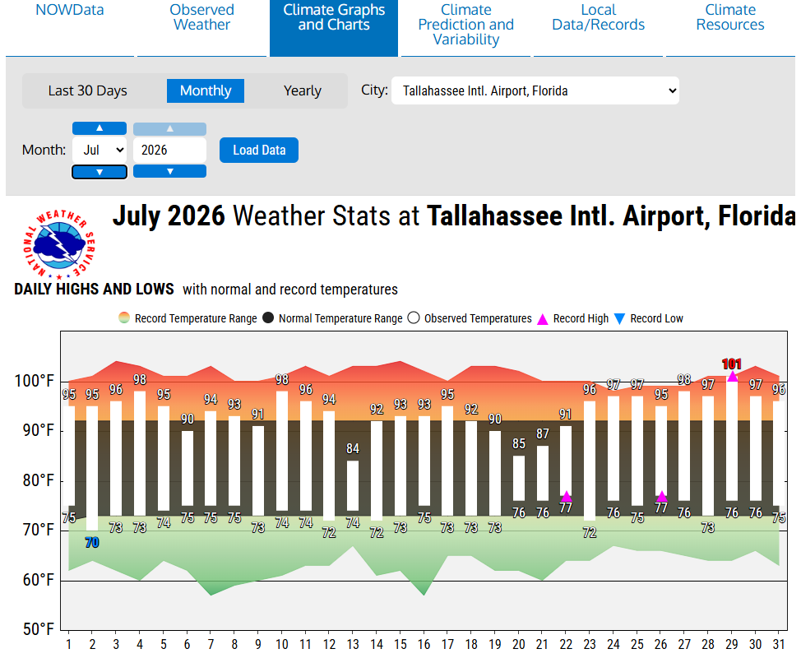Click the 100°F axis label
The image size is (801, 672).
34,381
